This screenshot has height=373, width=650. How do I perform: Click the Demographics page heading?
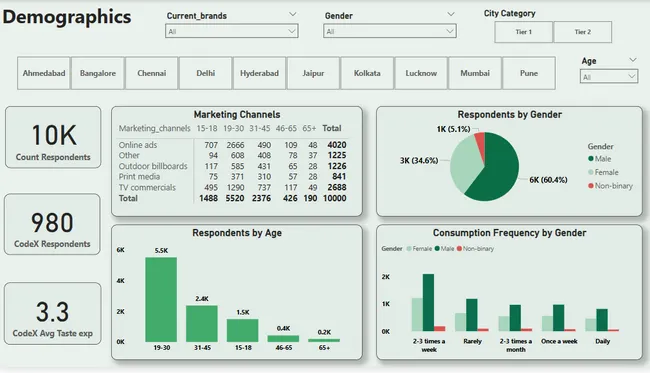pos(67,17)
